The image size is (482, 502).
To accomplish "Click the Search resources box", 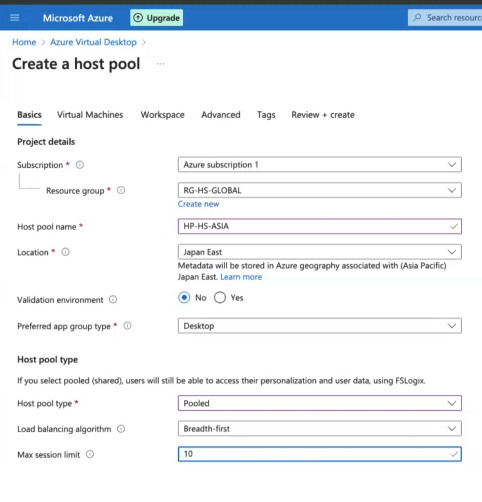I will tap(445, 18).
